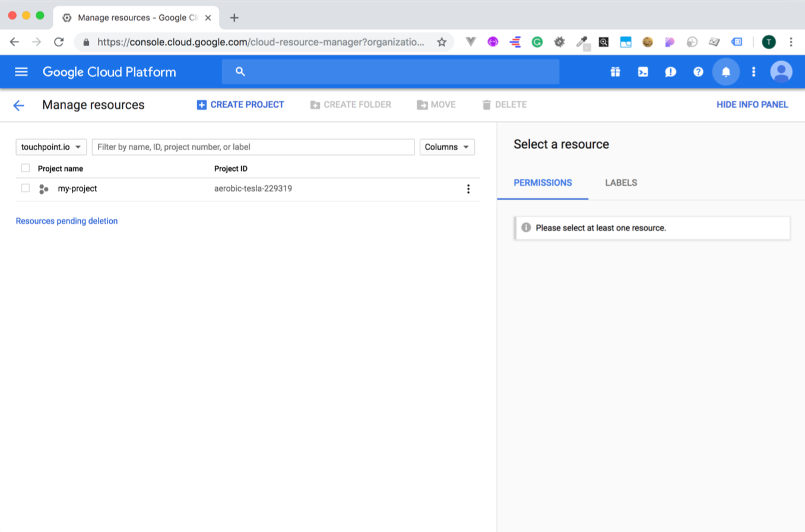
Task: Select the Manage resources browser tab
Action: [x=137, y=17]
